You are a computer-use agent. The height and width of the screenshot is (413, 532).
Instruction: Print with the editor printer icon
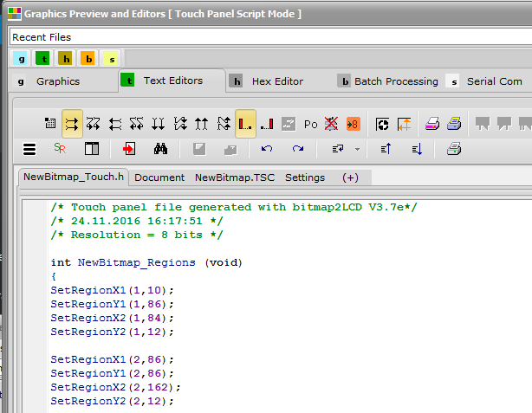pyautogui.click(x=454, y=149)
